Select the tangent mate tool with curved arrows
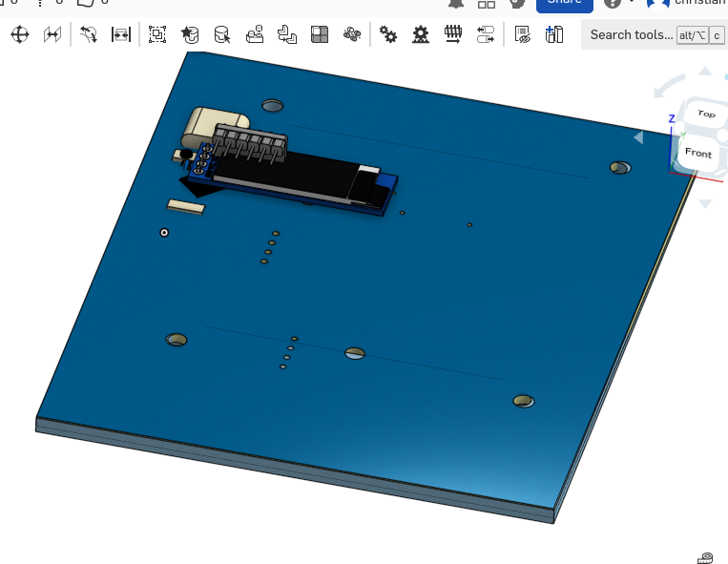 coord(88,34)
